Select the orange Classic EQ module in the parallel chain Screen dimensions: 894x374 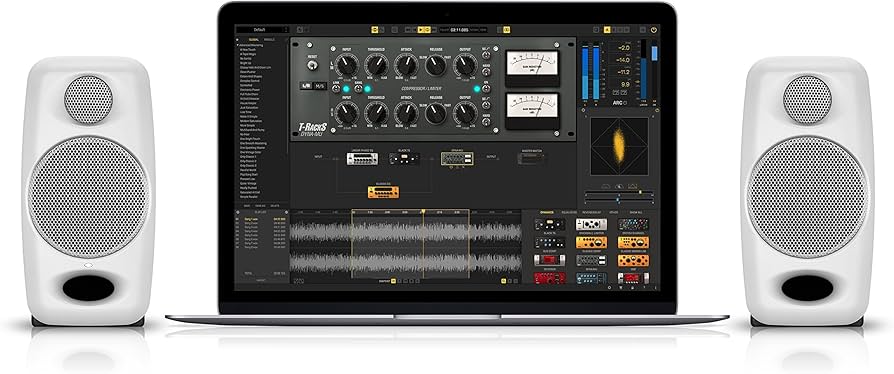pos(383,192)
